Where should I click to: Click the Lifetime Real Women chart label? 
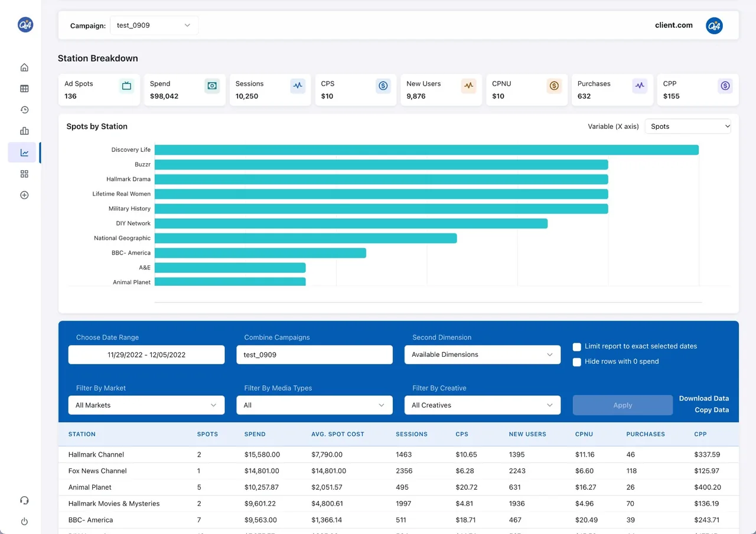point(122,194)
